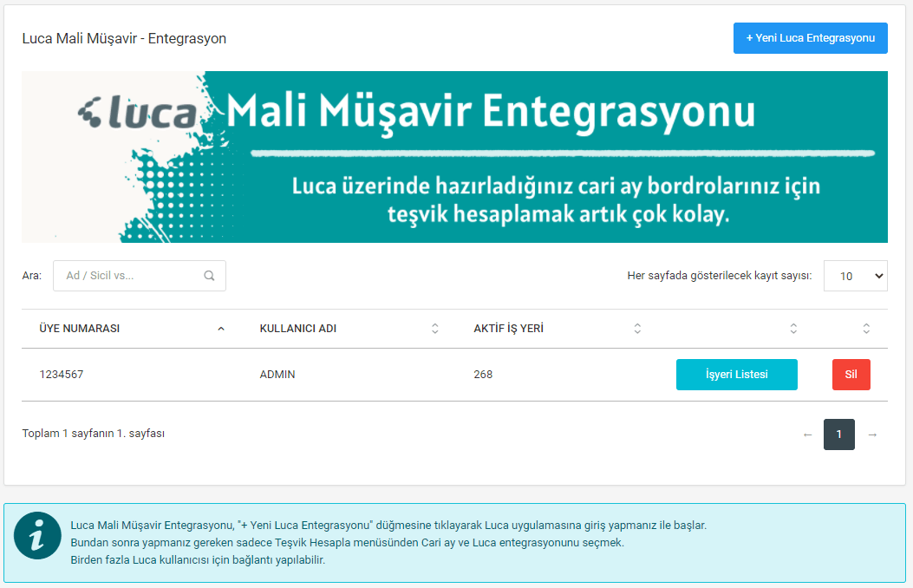Click the AKTİF İŞ YERİ column header
This screenshot has height=588, width=913.
[x=508, y=329]
